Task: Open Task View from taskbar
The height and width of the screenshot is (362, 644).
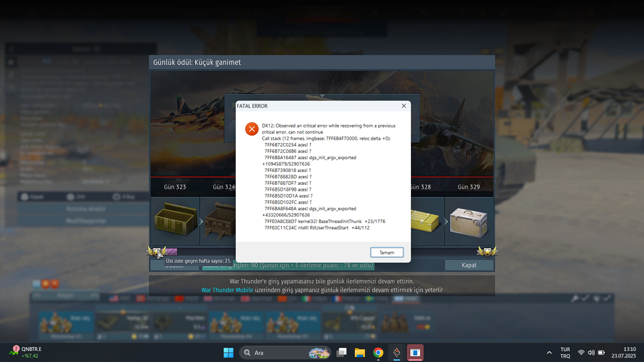Action: (341, 352)
